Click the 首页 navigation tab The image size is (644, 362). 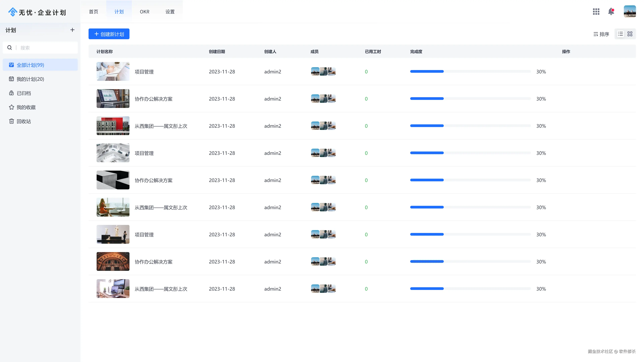94,12
